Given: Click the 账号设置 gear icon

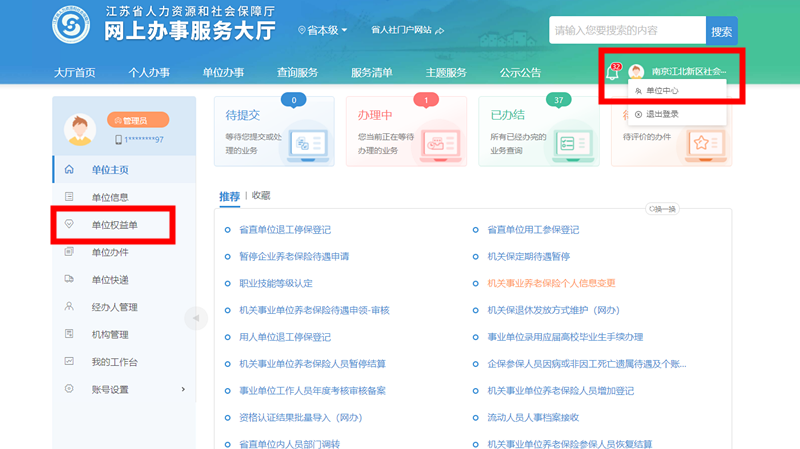Looking at the screenshot, I should pyautogui.click(x=69, y=389).
